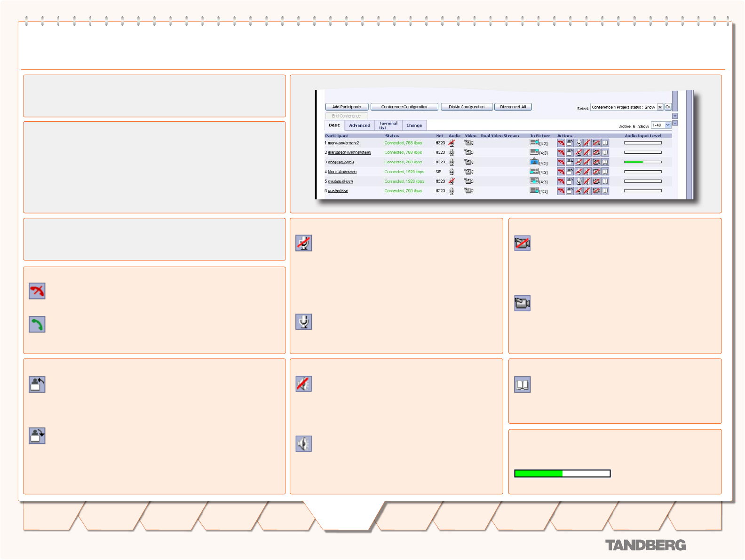Screen dimensions: 745x560
Task: Click the Add Participants button
Action: (347, 107)
